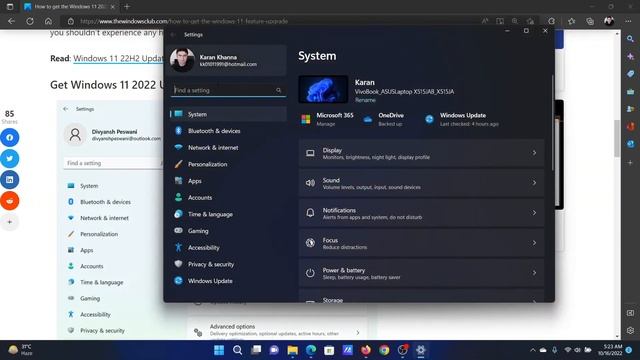Open File Explorer from taskbar

pyautogui.click(x=292, y=350)
